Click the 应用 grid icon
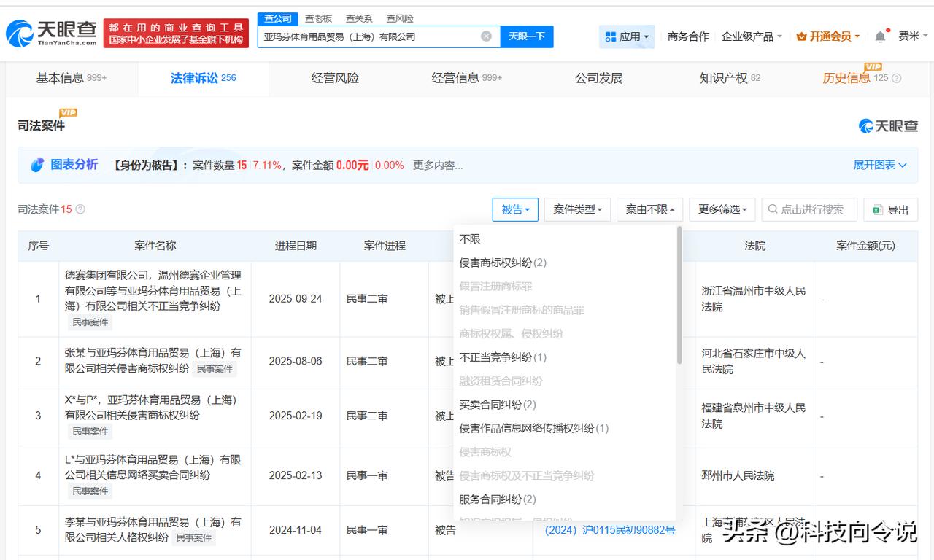The image size is (934, 560). [610, 36]
